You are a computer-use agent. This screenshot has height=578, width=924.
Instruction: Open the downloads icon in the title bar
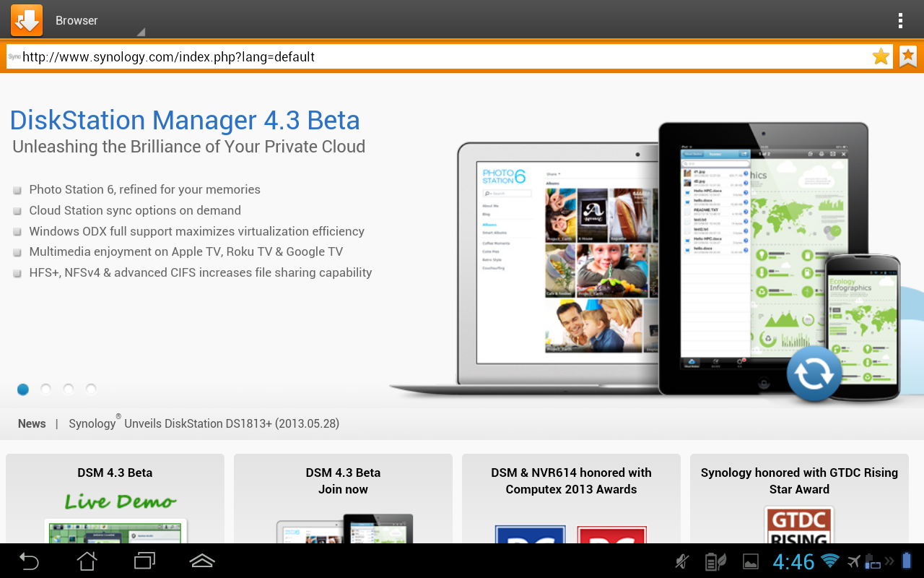pos(26,20)
